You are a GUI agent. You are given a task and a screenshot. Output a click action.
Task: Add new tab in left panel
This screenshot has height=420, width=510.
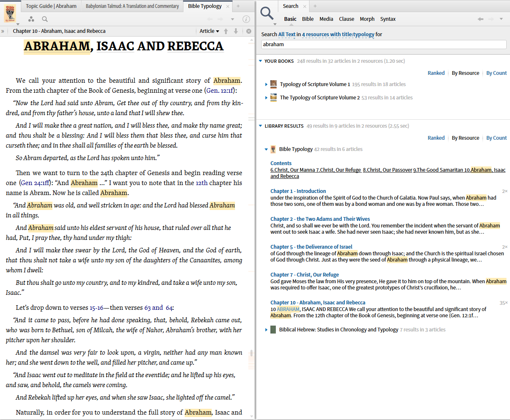pos(238,6)
